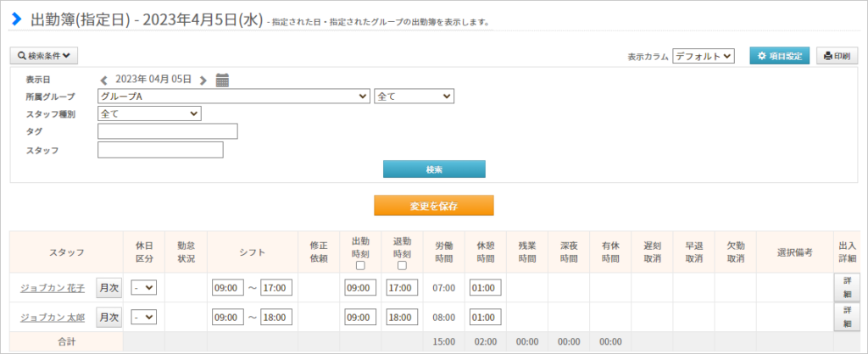Open the 表示カラム デフォルト dropdown
This screenshot has width=868, height=354.
704,56
